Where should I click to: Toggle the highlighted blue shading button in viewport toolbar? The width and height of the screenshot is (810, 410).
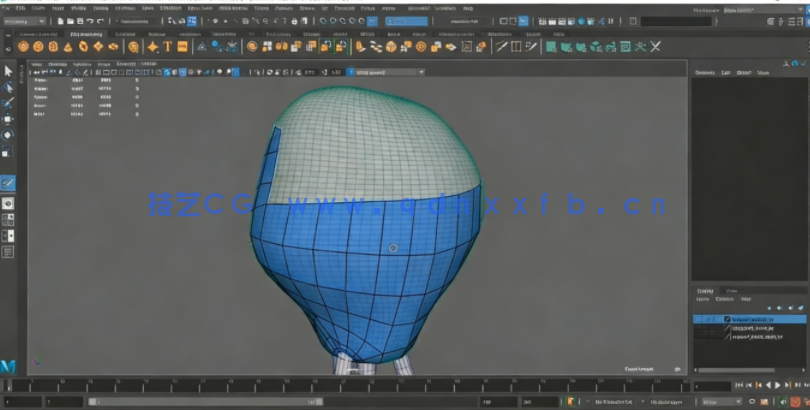point(169,72)
